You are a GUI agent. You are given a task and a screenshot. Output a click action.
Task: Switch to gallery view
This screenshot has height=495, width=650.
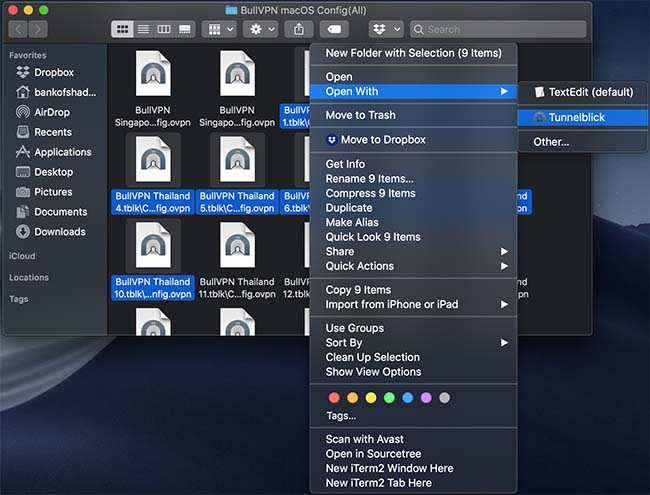pyautogui.click(x=184, y=29)
